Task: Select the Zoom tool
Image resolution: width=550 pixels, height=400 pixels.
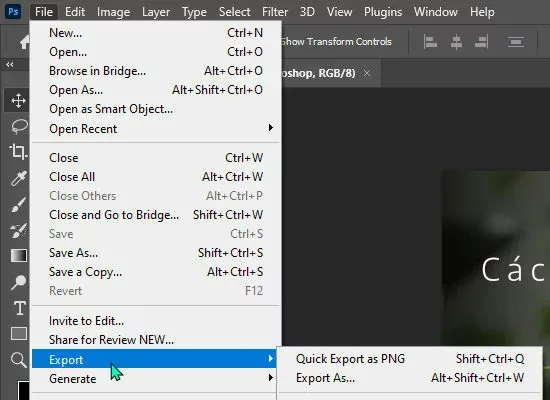Action: 18,360
